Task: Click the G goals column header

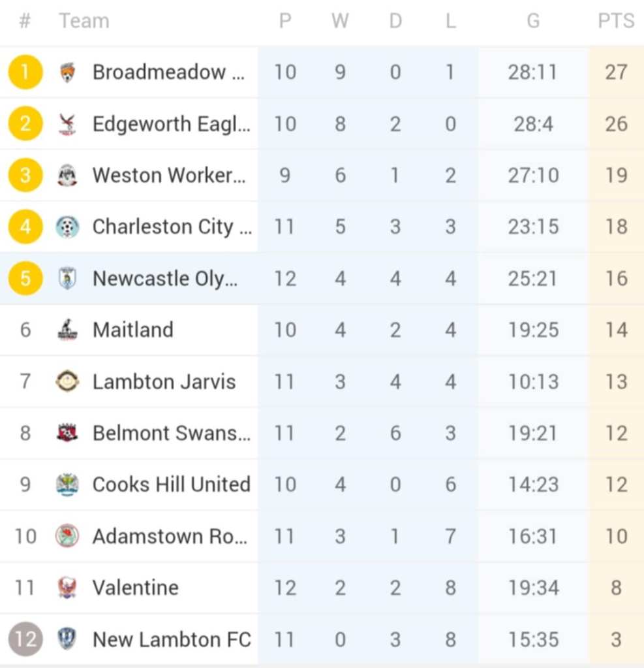Action: [x=533, y=21]
